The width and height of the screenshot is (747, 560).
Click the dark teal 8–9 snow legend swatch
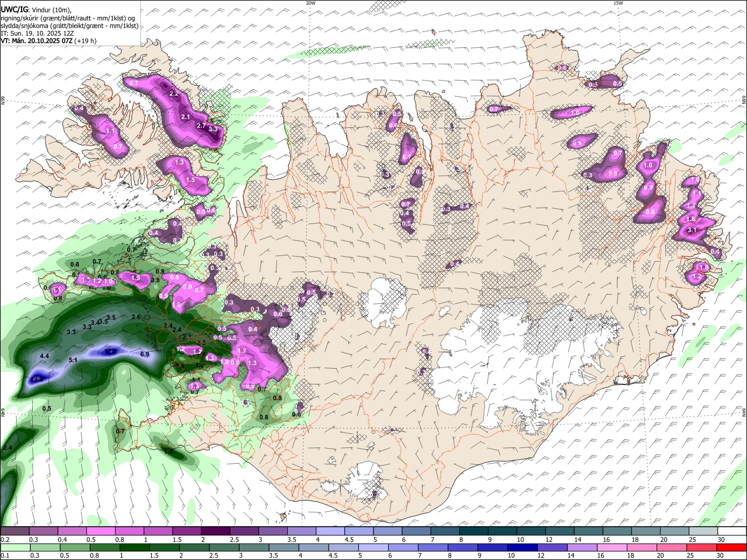coord(474,531)
